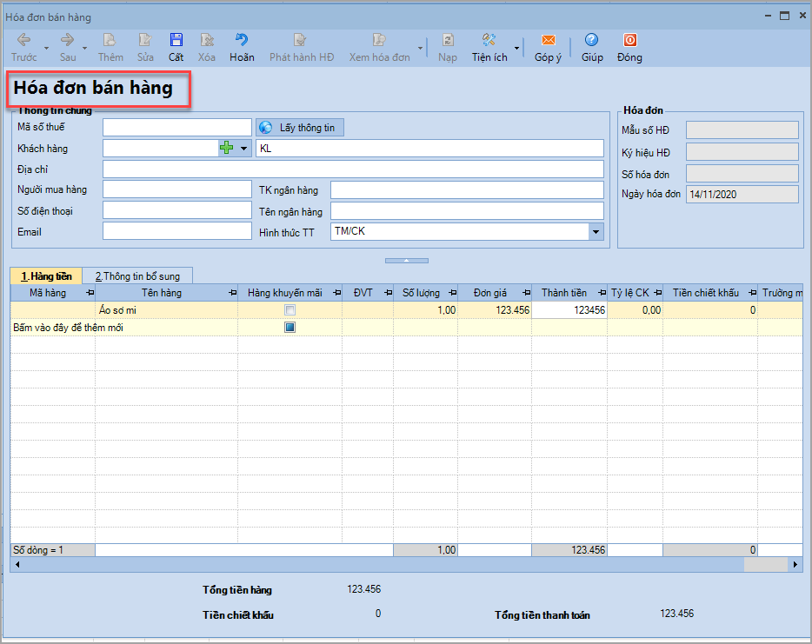The width and height of the screenshot is (812, 644).
Task: Expand the Khách hàng customer dropdown
Action: (x=243, y=149)
